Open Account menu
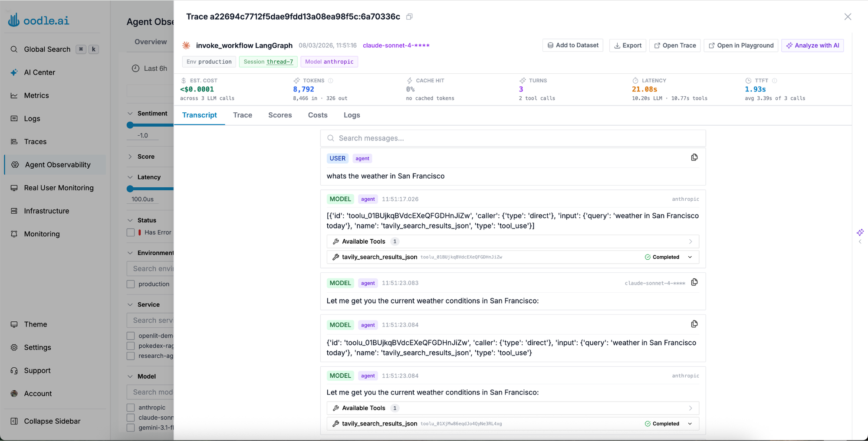Viewport: 868px width, 441px height. coord(38,393)
